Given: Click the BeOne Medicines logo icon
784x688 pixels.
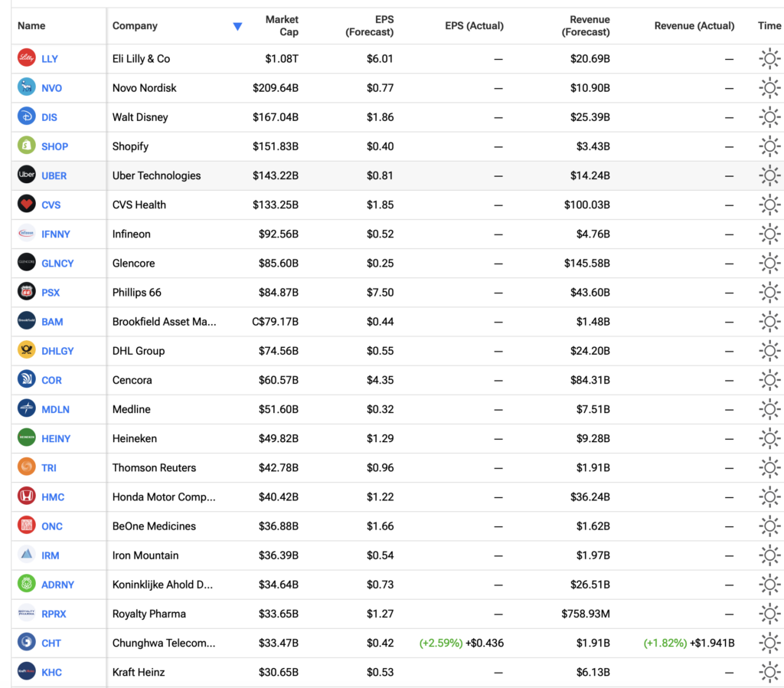Looking at the screenshot, I should click(27, 526).
